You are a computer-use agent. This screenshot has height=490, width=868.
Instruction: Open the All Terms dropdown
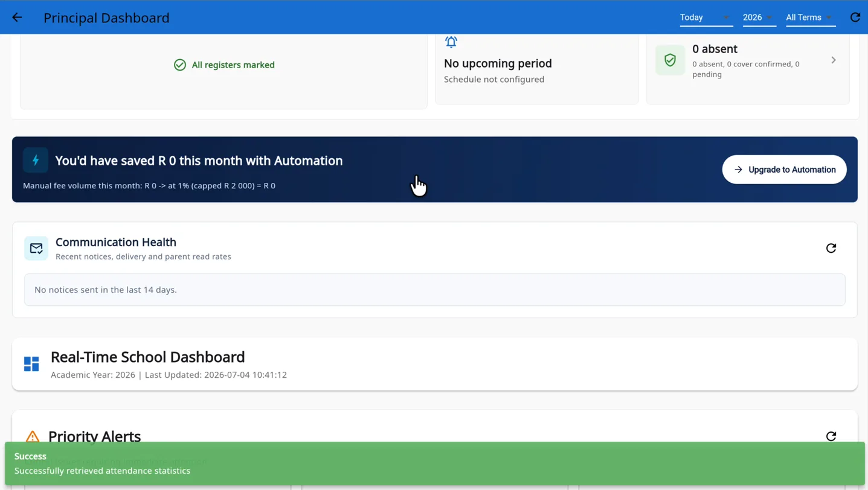810,17
